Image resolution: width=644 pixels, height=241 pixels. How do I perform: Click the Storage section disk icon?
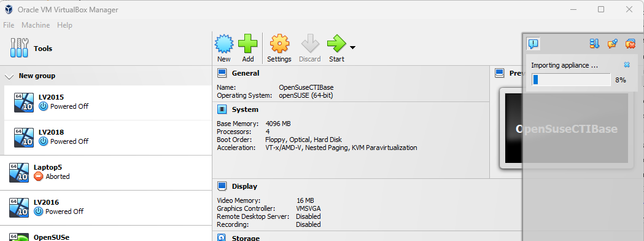pyautogui.click(x=222, y=238)
